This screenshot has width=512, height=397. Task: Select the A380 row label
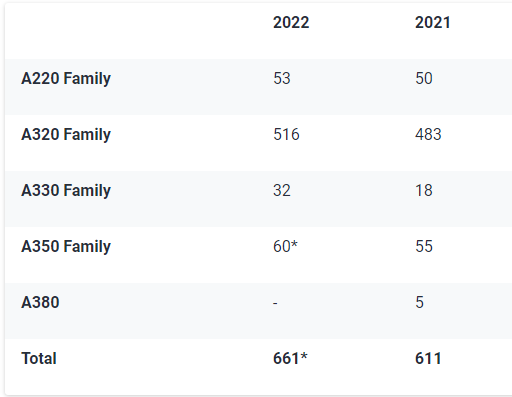40,302
